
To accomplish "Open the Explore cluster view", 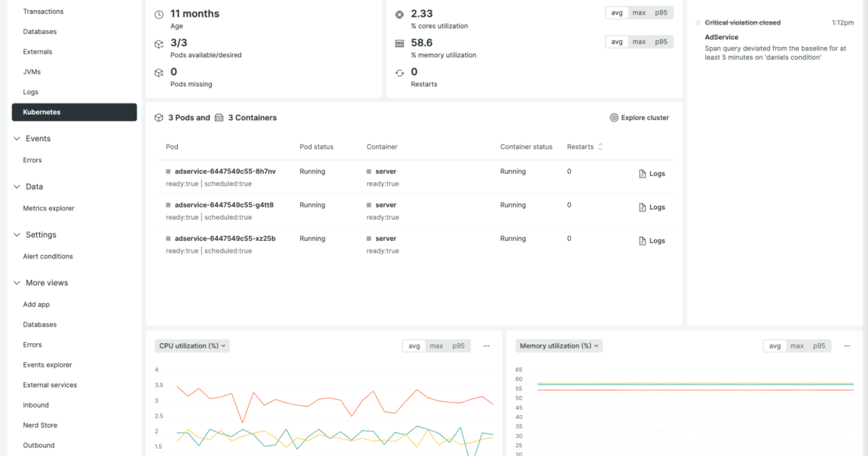I will [x=639, y=117].
